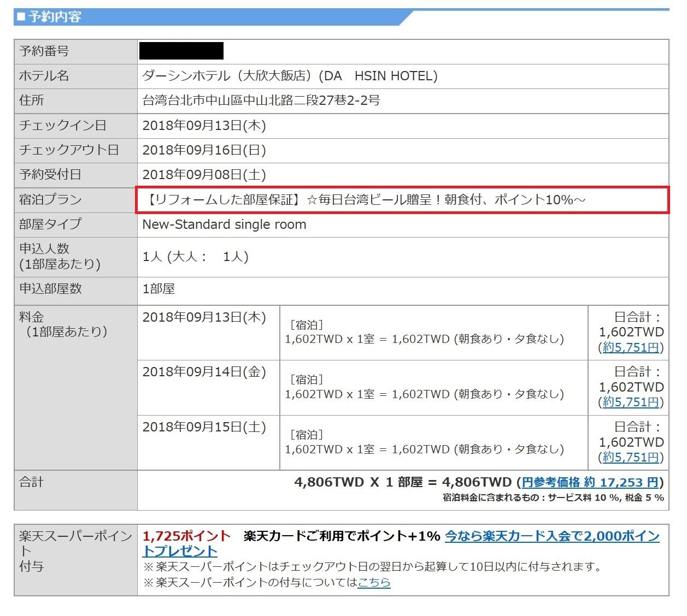Click the 2018年09月14日(金) rate date
This screenshot has width=687, height=616.
[204, 372]
